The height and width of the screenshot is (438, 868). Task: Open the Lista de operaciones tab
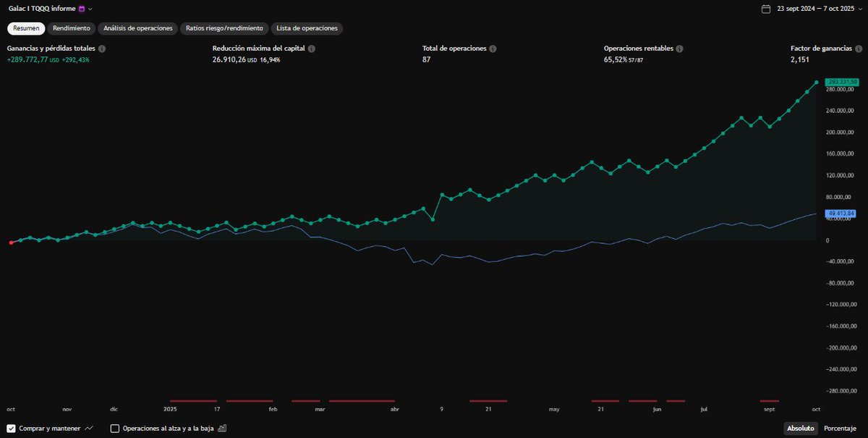307,28
